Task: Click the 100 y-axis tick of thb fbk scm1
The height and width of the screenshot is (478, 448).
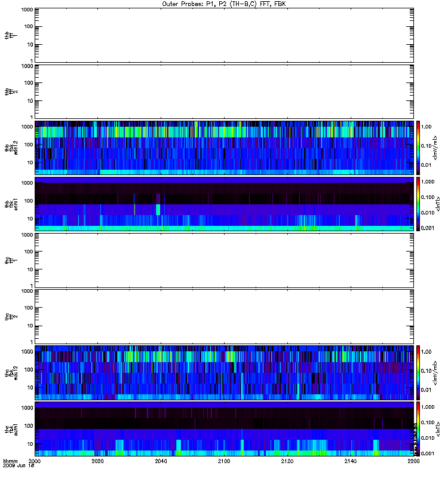Action: [x=29, y=201]
